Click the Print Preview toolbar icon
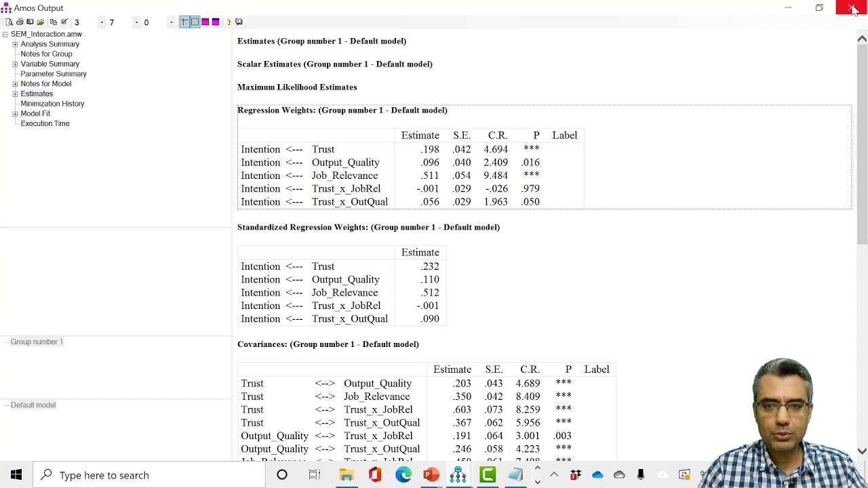Screen dimensions: 868x488 click(x=9, y=22)
